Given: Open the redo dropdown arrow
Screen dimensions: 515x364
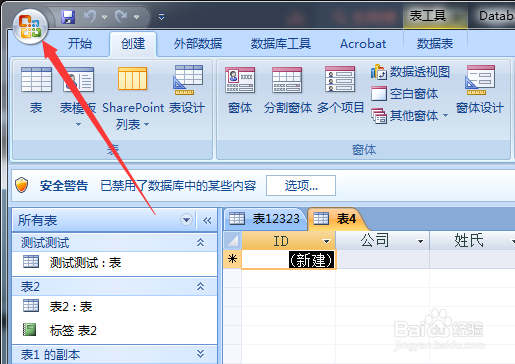Looking at the screenshot, I should click(136, 17).
